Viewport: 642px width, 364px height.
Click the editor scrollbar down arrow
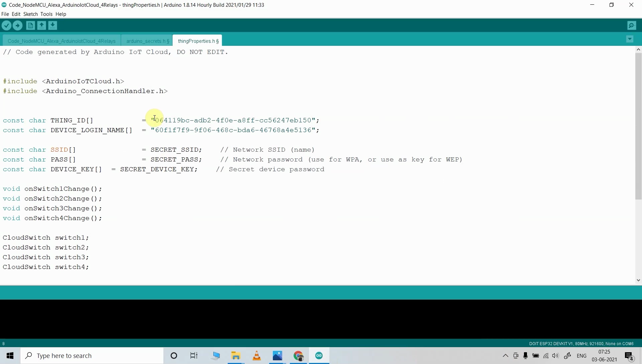(638, 280)
